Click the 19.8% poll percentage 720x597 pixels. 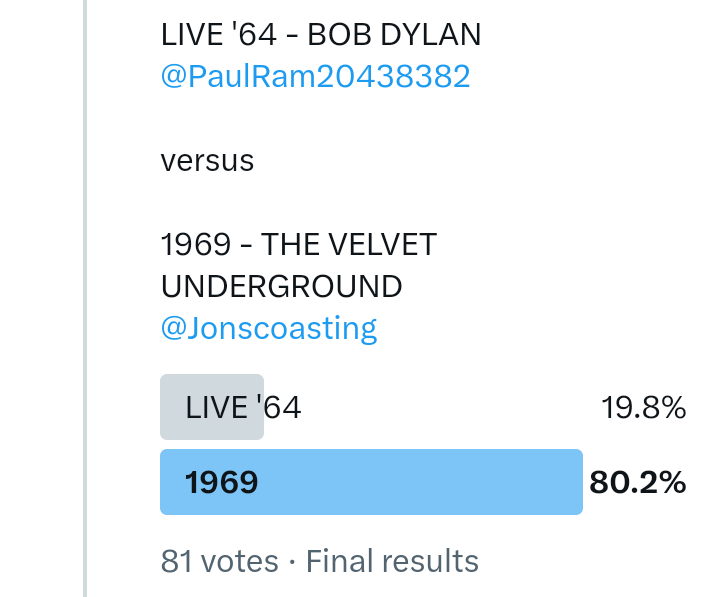(643, 408)
